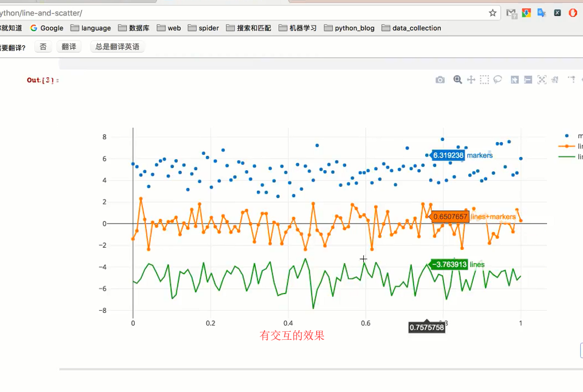Click the Reset axes home icon

click(555, 80)
